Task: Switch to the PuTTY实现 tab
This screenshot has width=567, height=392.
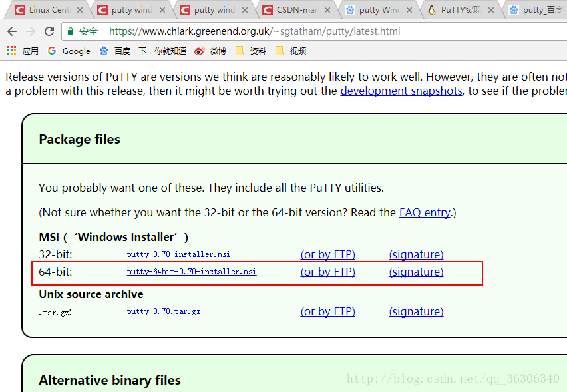Action: [x=461, y=10]
